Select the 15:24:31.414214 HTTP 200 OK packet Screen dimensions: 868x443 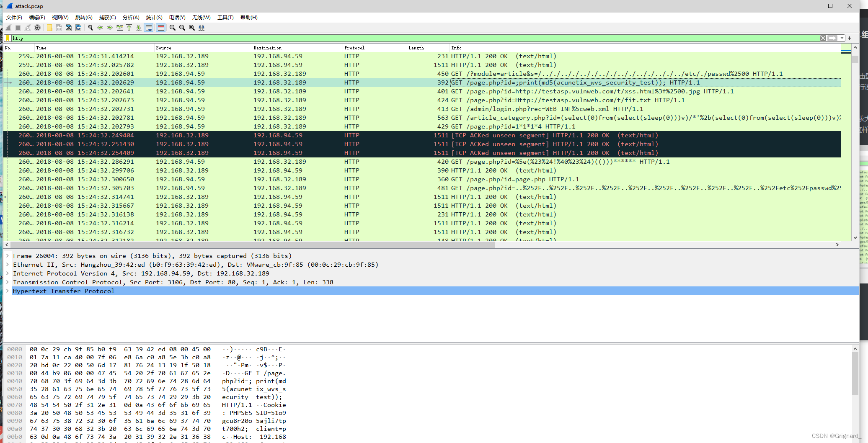tap(422, 56)
